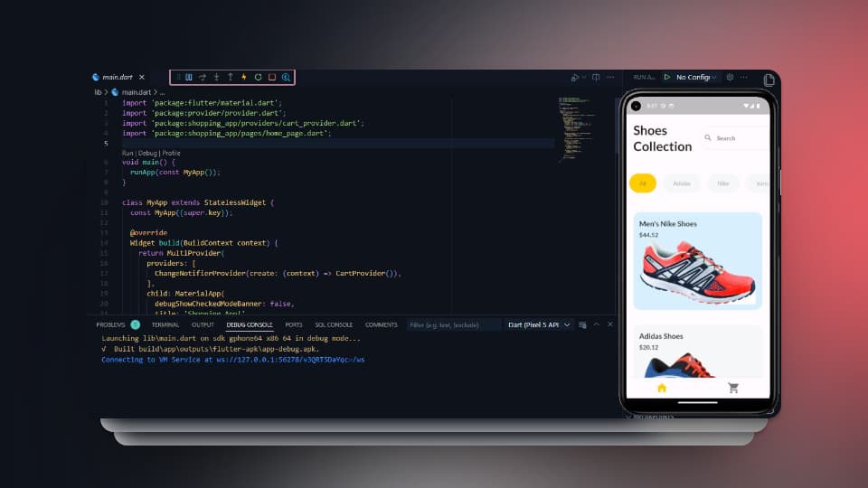Open dropdown next to editor run icon
This screenshot has width=868, height=488.
point(583,78)
